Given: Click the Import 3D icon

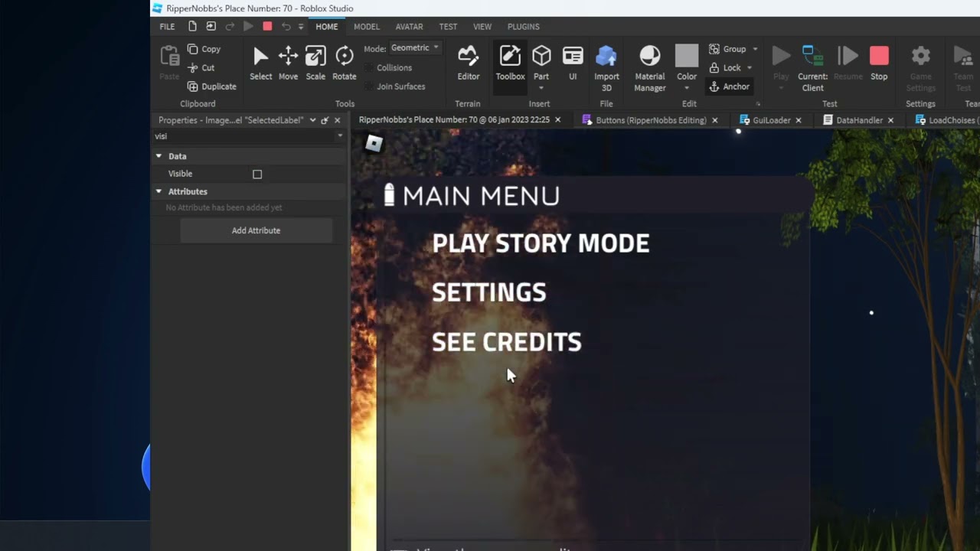Looking at the screenshot, I should [606, 57].
